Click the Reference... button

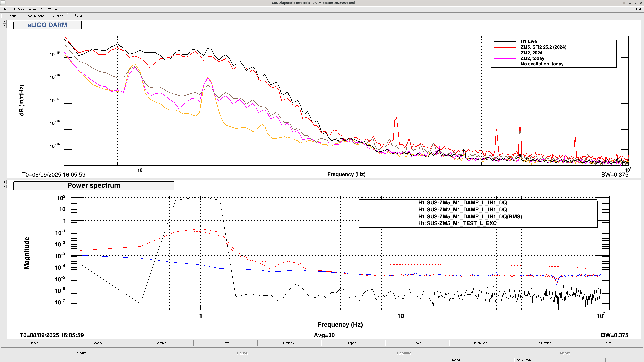(481, 343)
